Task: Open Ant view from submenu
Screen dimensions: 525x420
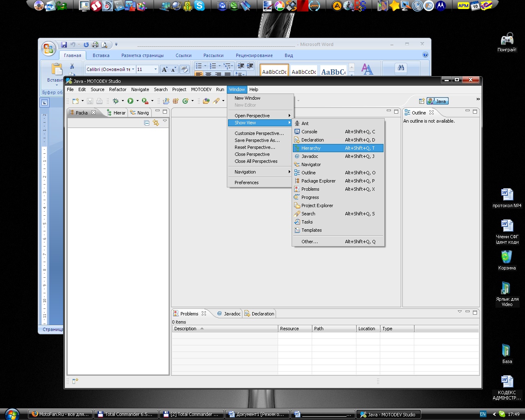Action: pos(338,123)
